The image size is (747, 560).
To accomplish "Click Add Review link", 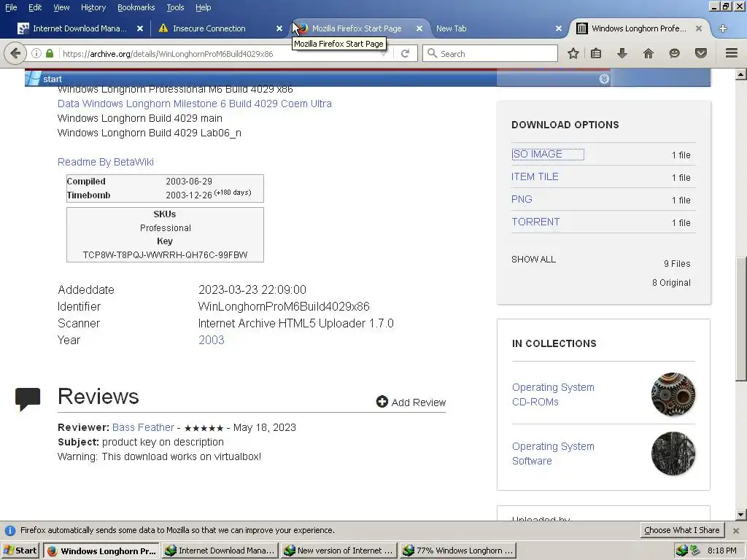I will [418, 402].
